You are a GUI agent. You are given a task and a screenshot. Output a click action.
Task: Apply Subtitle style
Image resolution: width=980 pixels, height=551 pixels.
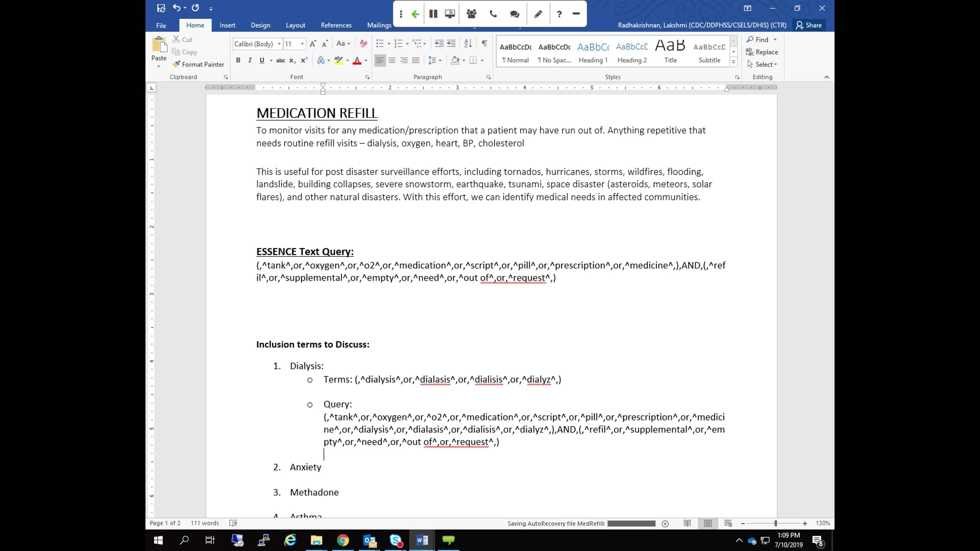point(709,52)
